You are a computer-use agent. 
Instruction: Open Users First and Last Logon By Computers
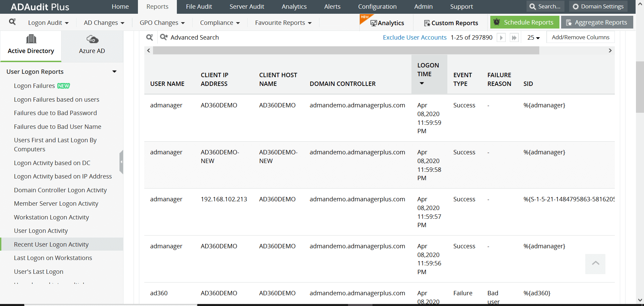click(x=55, y=145)
